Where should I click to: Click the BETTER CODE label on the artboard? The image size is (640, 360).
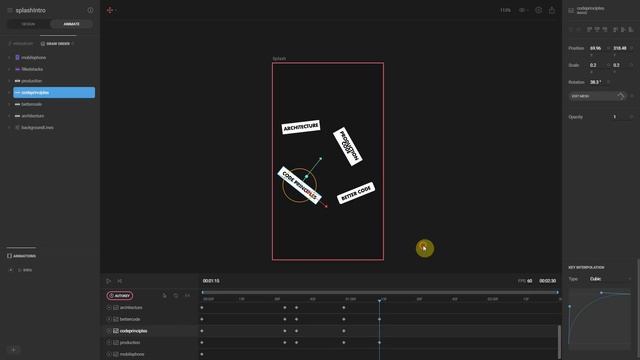pos(356,193)
